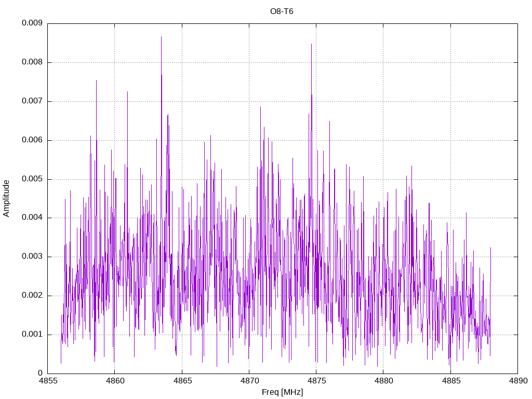Click the 4855 x-axis tick label
The image size is (532, 399).
[x=48, y=381]
